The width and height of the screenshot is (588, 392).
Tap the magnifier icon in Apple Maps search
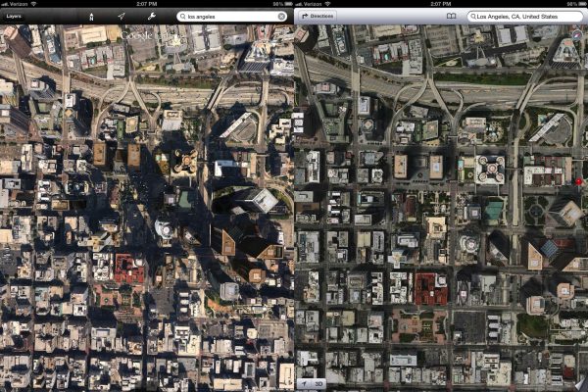pyautogui.click(x=475, y=17)
